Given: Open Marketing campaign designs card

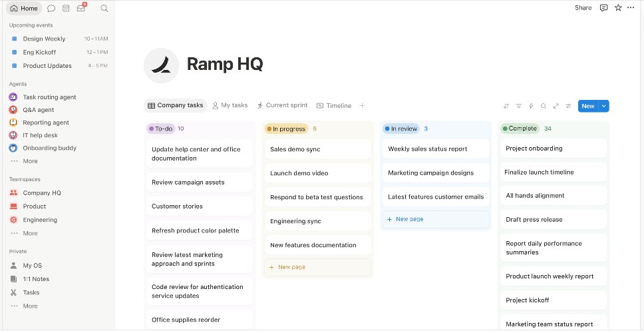Looking at the screenshot, I should 436,173.
